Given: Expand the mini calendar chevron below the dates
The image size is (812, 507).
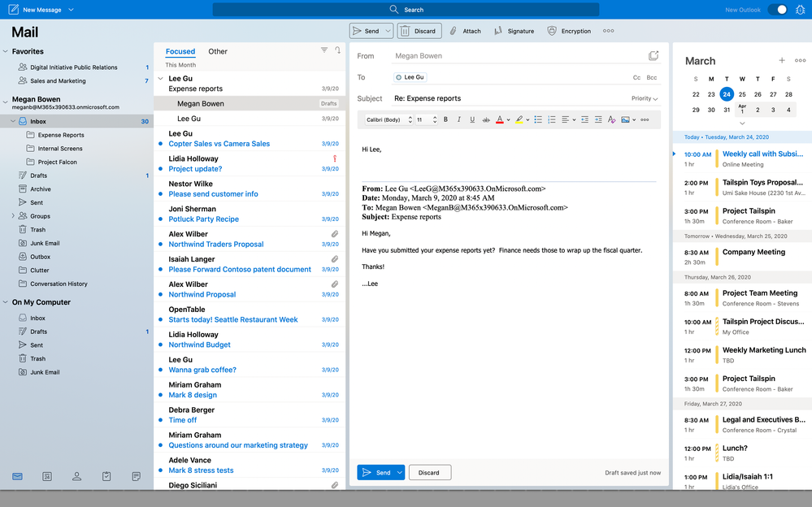Looking at the screenshot, I should (x=742, y=123).
